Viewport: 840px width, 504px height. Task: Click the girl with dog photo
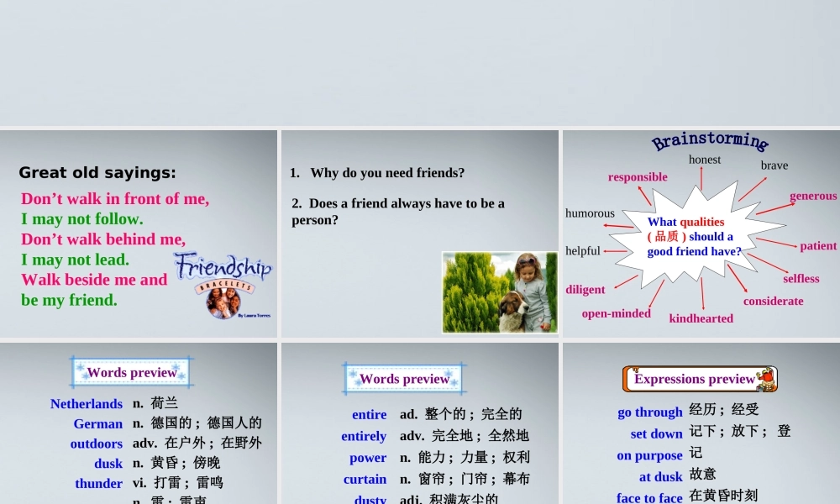500,292
